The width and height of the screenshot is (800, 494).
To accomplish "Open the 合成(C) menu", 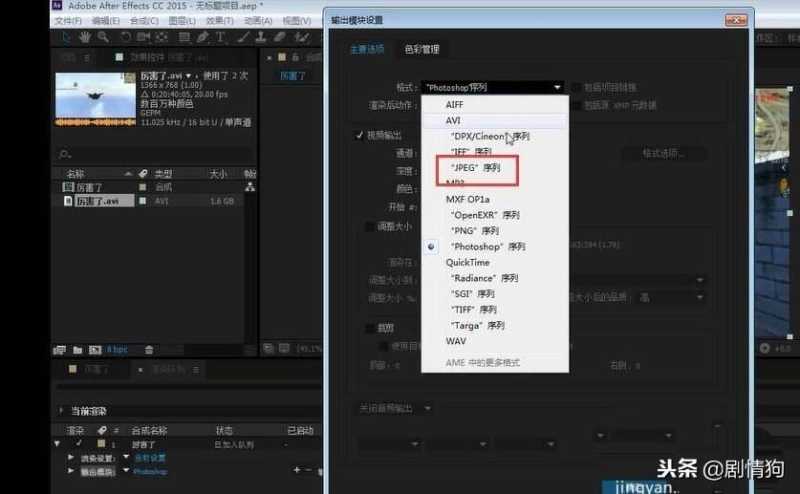I will coord(144,20).
